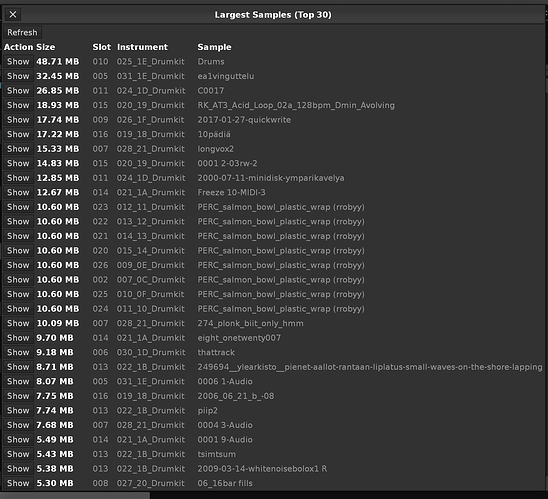This screenshot has height=499, width=548.
Task: Click the sample name tsimtsum
Action: pos(217,454)
